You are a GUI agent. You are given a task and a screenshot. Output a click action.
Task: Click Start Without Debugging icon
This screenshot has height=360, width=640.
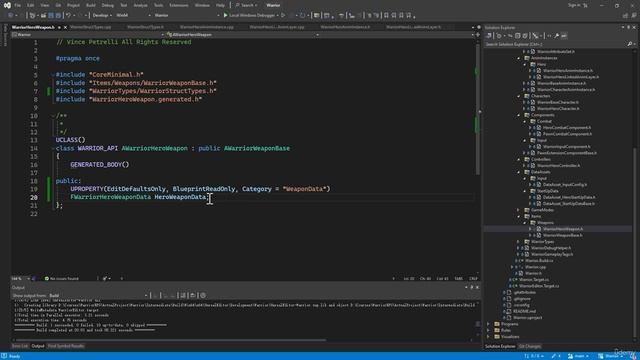point(283,16)
